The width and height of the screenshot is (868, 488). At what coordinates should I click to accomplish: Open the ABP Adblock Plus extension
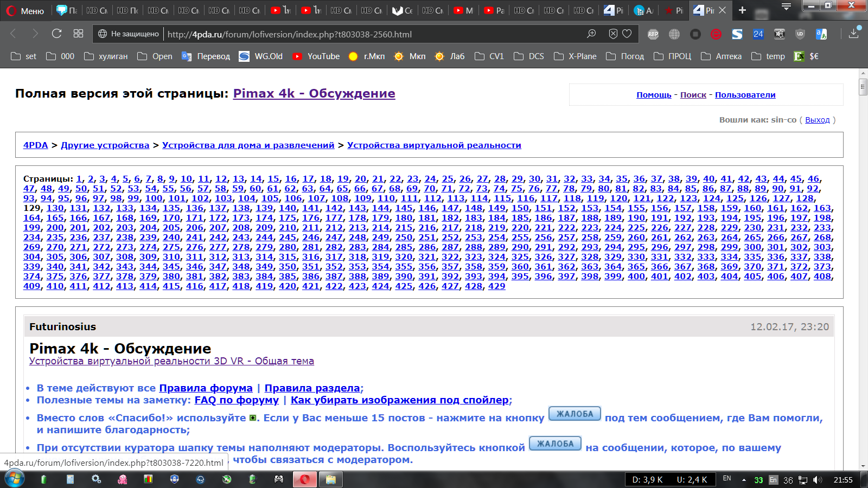[653, 34]
